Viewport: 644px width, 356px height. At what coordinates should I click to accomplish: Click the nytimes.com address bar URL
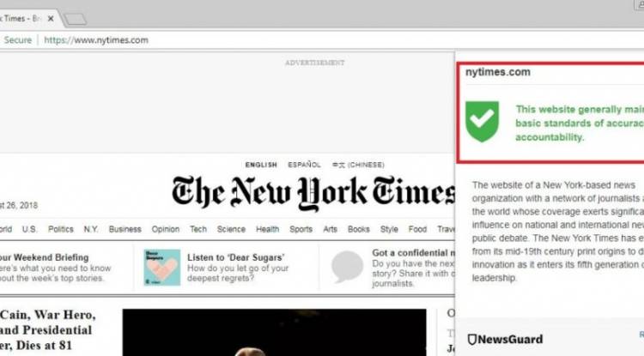click(x=96, y=40)
